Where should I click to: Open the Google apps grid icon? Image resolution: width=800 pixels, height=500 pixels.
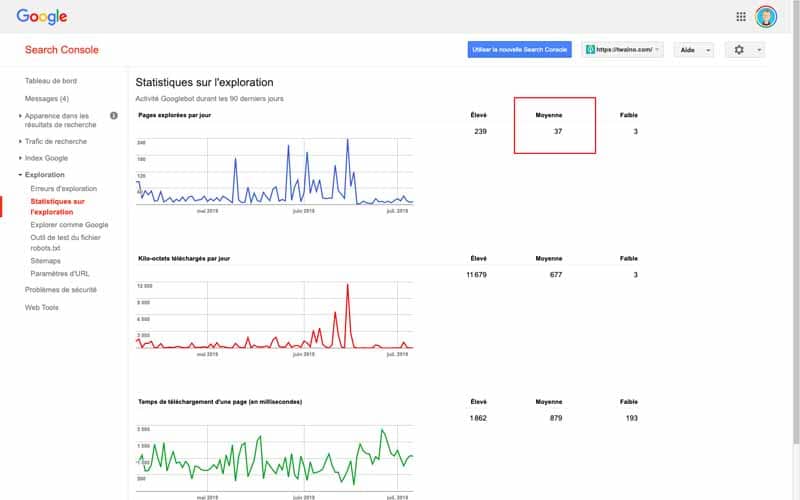741,17
